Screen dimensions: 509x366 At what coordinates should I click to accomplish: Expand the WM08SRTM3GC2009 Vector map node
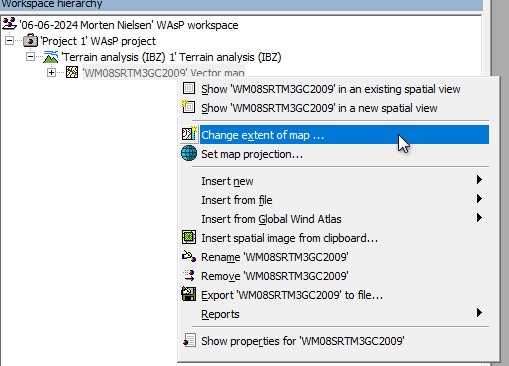pos(51,72)
